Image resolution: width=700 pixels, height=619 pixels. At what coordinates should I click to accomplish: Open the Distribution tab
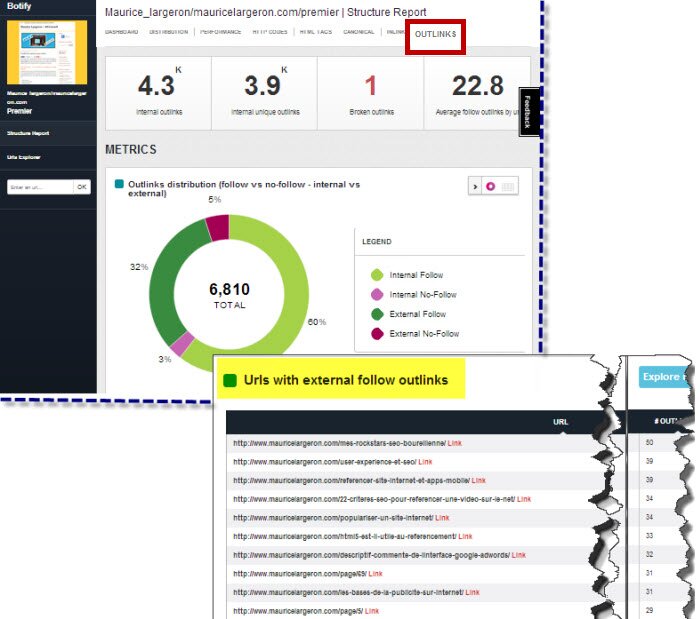(169, 32)
